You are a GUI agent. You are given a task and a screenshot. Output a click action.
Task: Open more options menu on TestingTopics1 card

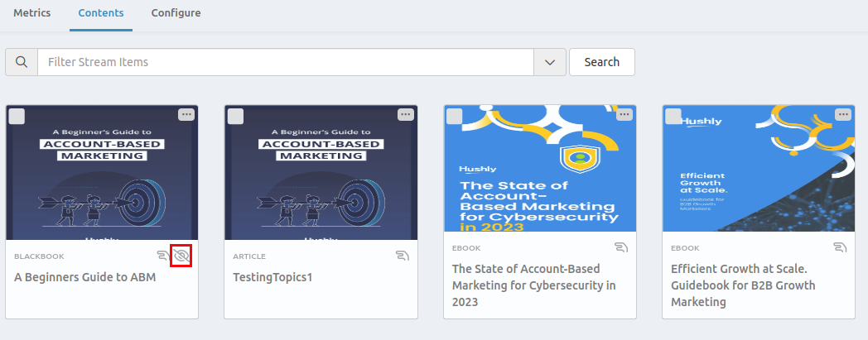[x=406, y=114]
